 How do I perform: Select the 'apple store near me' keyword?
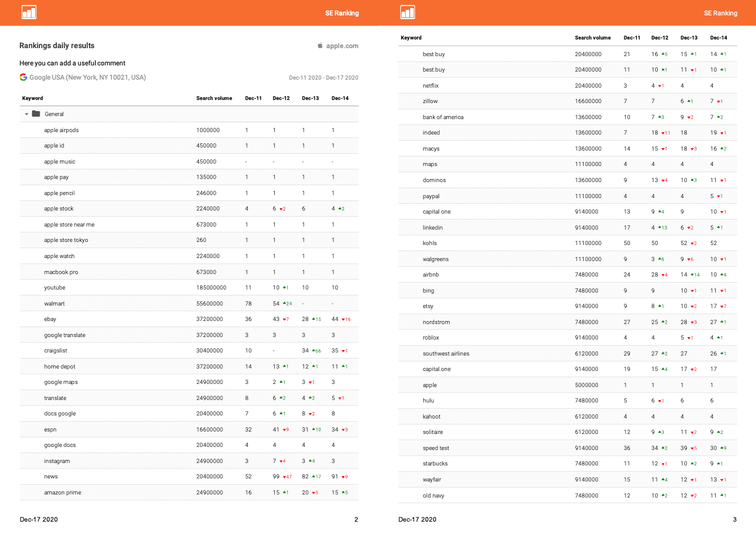tap(69, 225)
